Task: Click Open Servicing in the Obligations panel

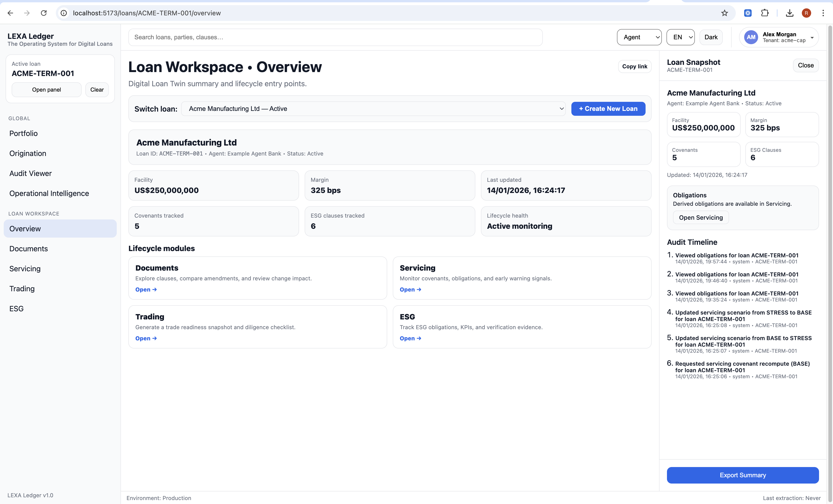Action: (700, 217)
